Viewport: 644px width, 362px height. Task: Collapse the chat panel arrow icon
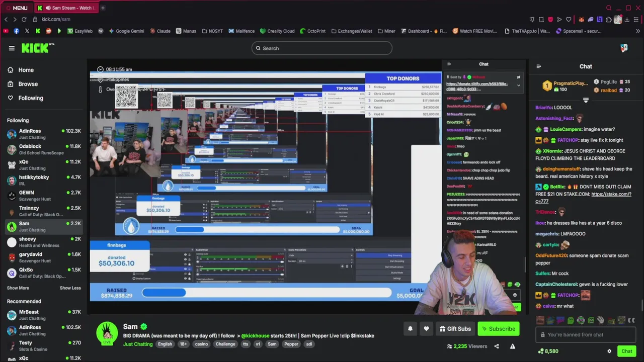(538, 66)
